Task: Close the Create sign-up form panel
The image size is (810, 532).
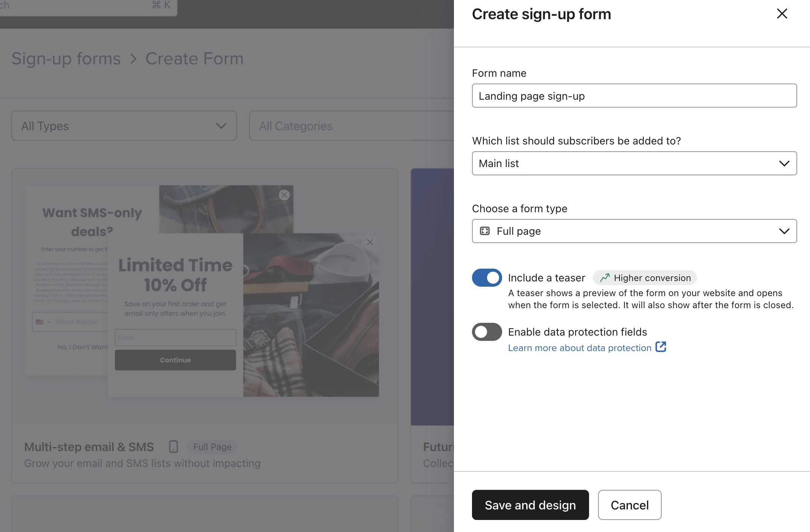Action: pos(782,14)
